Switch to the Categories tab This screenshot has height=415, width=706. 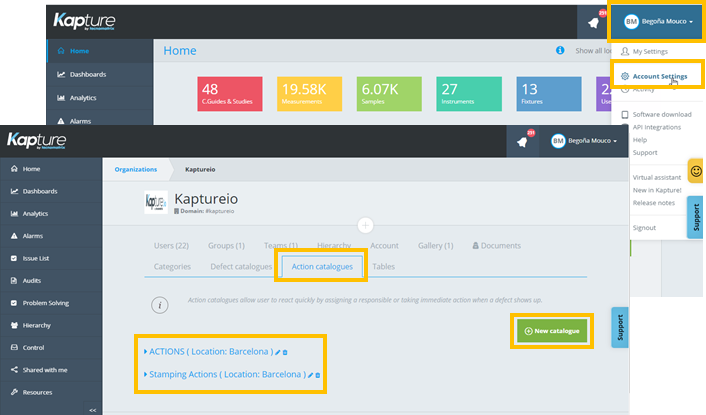click(x=172, y=266)
